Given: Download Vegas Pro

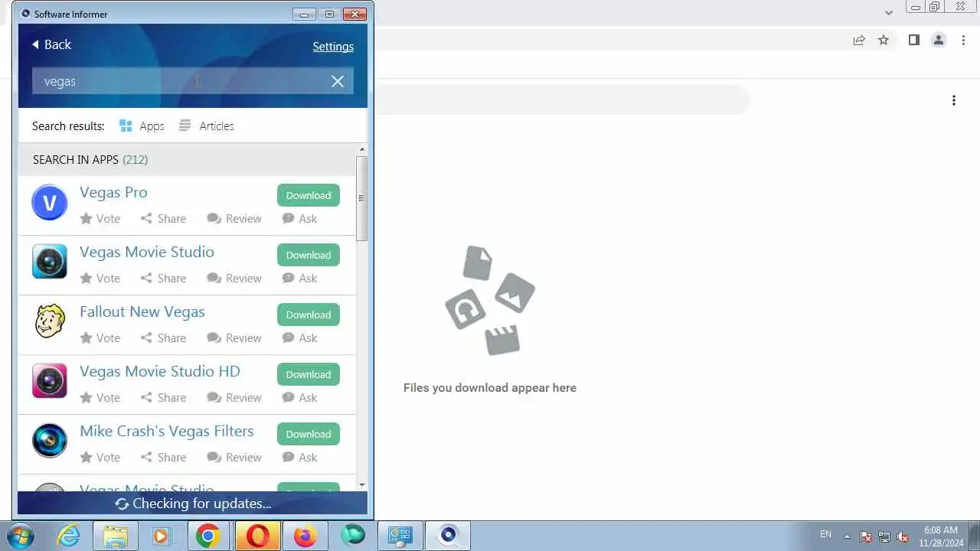Looking at the screenshot, I should click(309, 195).
